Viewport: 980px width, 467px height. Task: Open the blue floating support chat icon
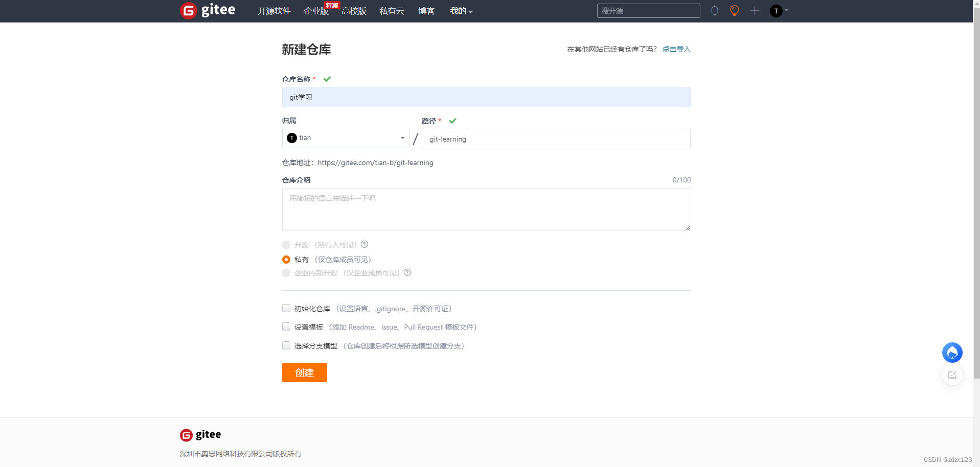[952, 353]
